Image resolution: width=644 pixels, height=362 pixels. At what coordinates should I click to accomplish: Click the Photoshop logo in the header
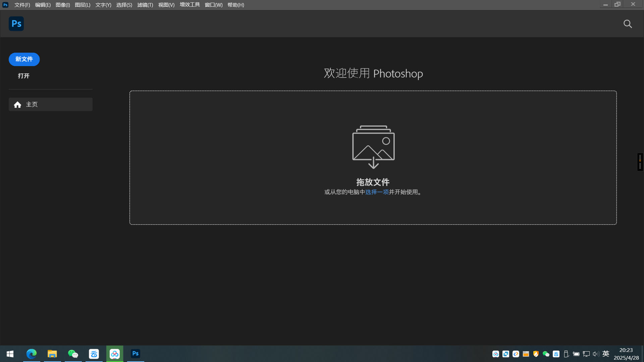pyautogui.click(x=16, y=23)
